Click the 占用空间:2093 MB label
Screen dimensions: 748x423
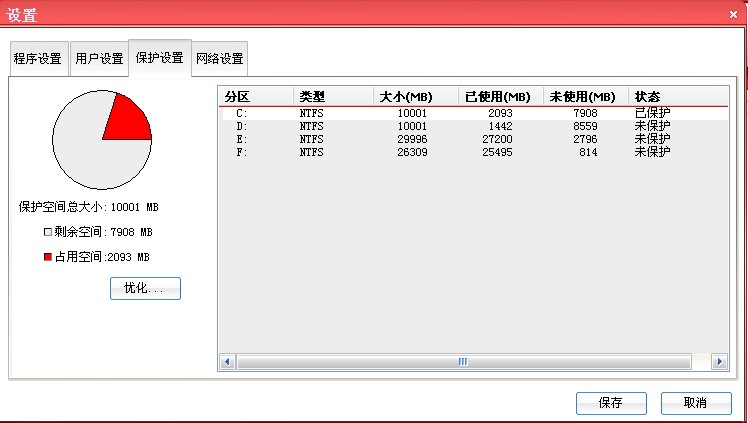click(x=102, y=257)
